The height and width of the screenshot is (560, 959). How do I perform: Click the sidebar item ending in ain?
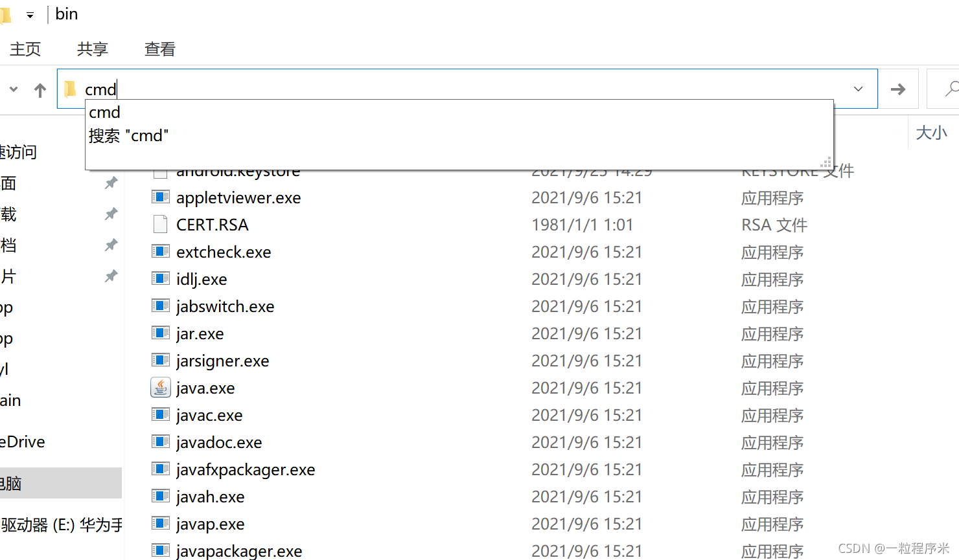10,401
